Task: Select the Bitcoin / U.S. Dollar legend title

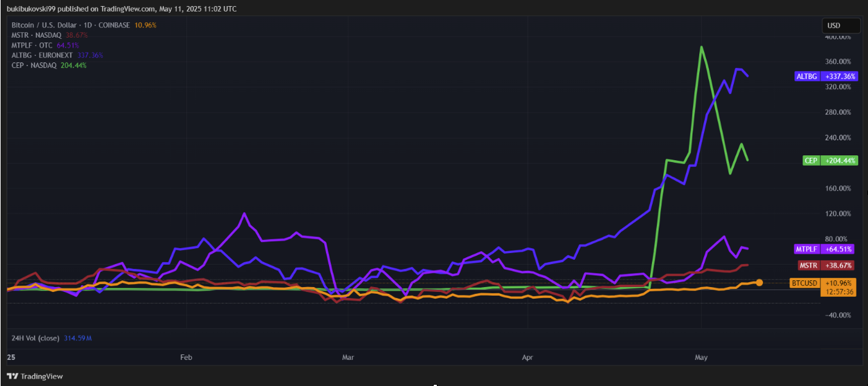Action: pos(71,25)
